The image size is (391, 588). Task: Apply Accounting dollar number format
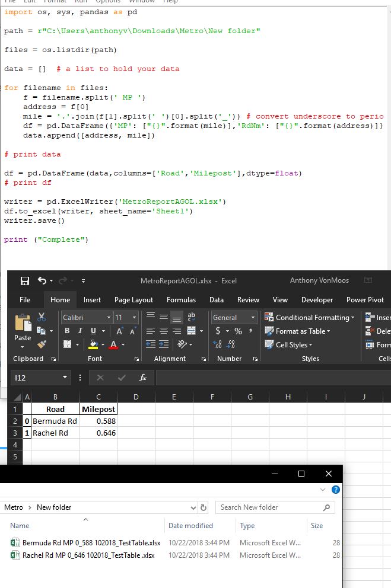[x=218, y=331]
